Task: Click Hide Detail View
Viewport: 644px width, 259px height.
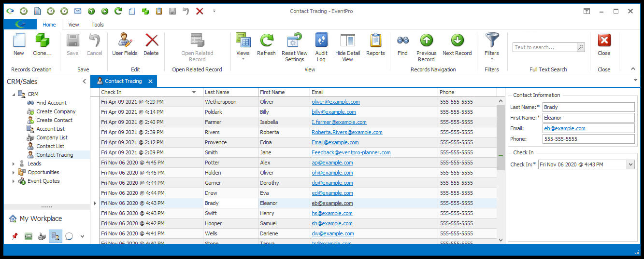Action: pyautogui.click(x=347, y=48)
